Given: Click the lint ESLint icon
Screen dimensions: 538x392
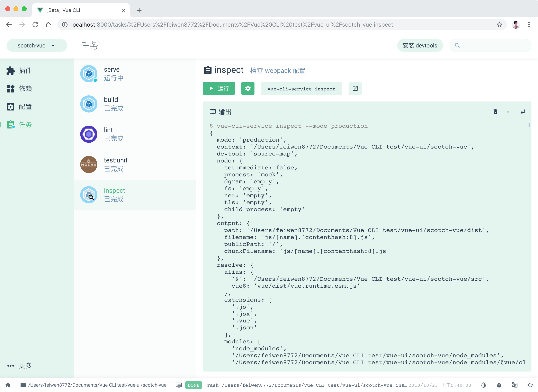Looking at the screenshot, I should coord(89,134).
